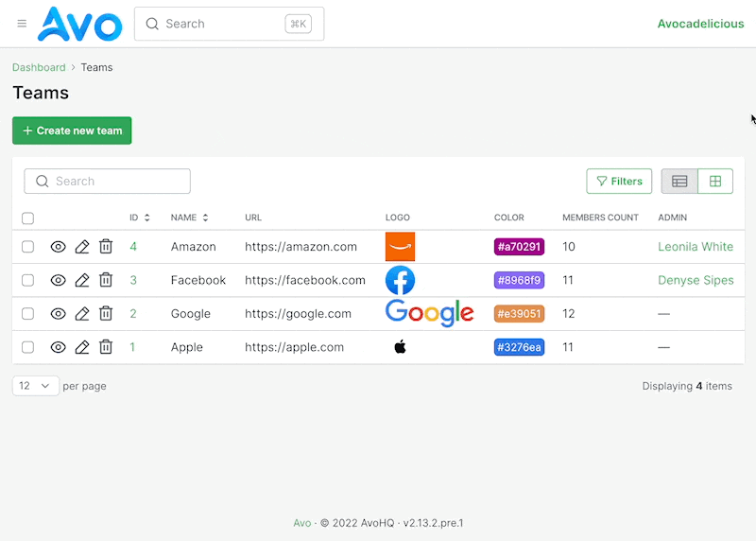Screen dimensions: 756x541
Task: Open the Filters panel
Action: 619,181
